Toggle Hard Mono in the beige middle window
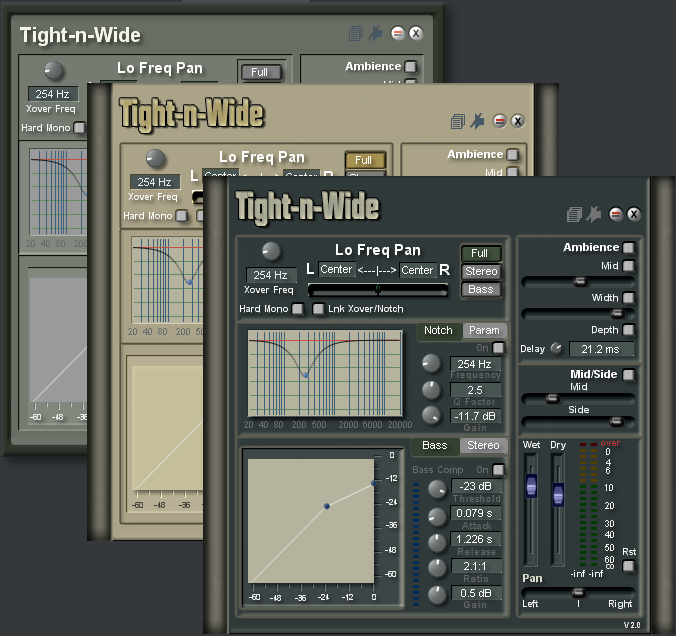Viewport: 676px width, 636px height. coord(182,216)
